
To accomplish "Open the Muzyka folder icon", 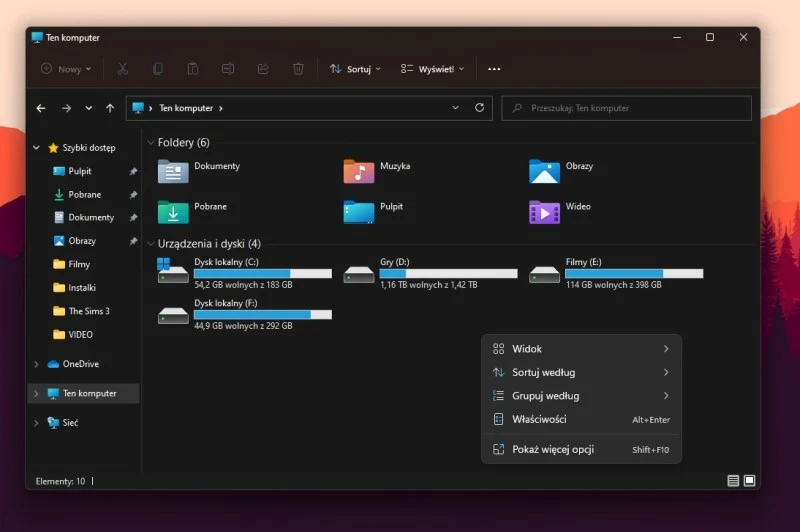I will coord(359,171).
